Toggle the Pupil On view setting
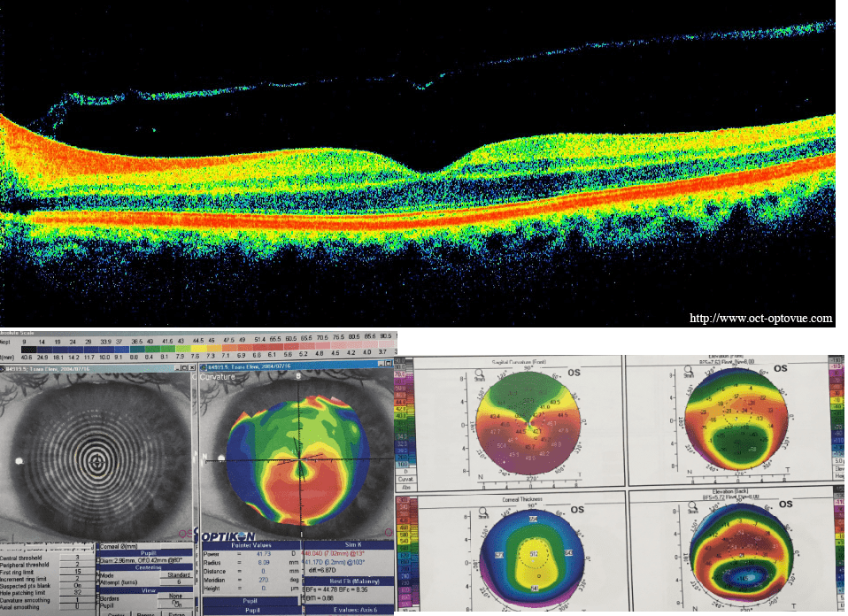The width and height of the screenshot is (848, 616). (175, 604)
